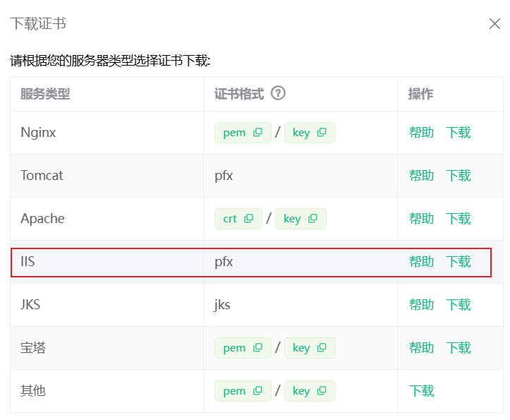Copy the Nginx pem certificate

257,133
